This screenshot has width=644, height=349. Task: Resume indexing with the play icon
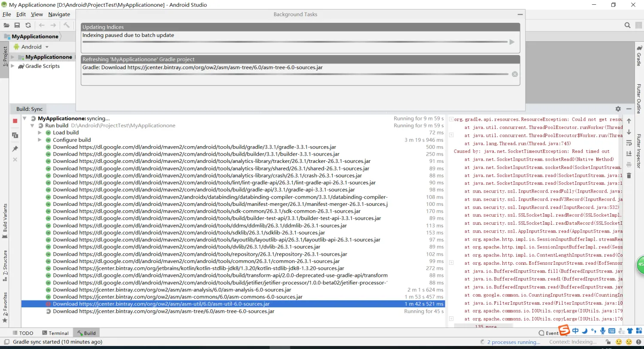(x=512, y=42)
